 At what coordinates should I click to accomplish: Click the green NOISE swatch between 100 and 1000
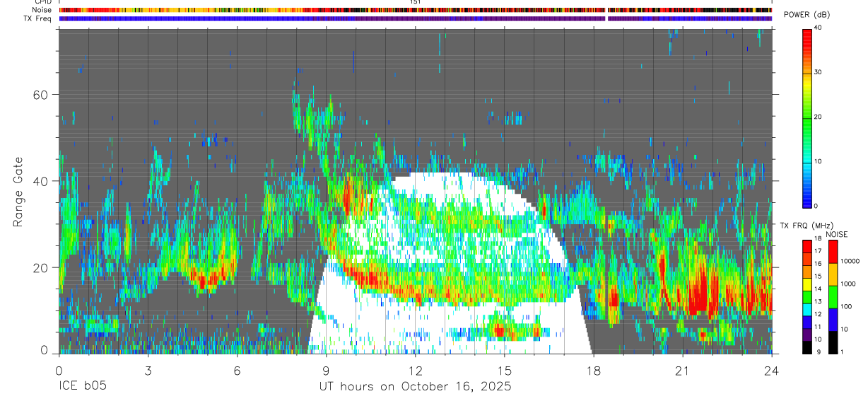tap(833, 297)
